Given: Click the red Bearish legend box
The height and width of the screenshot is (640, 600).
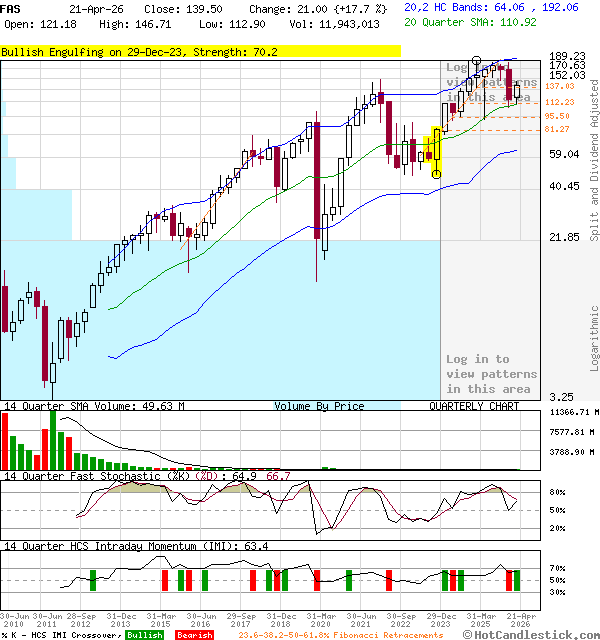Looking at the screenshot, I should tap(193, 635).
